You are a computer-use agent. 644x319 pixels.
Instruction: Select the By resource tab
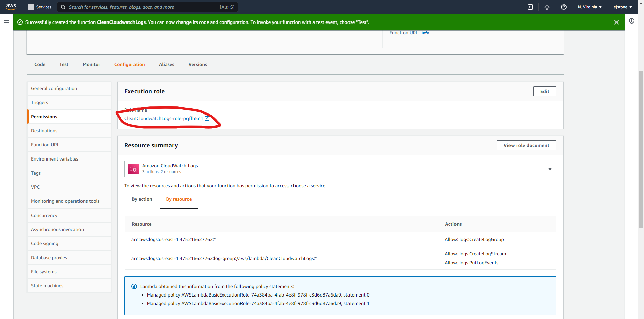click(x=179, y=199)
